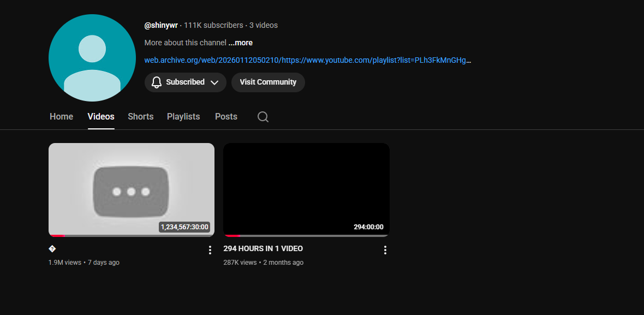Click the 294 HOURS IN 1 VIDEO title
Screen dimensions: 644x315
pyautogui.click(x=263, y=248)
